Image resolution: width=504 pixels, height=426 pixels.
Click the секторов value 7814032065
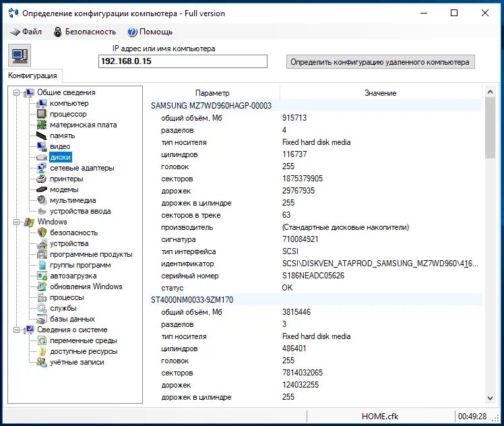coord(303,373)
